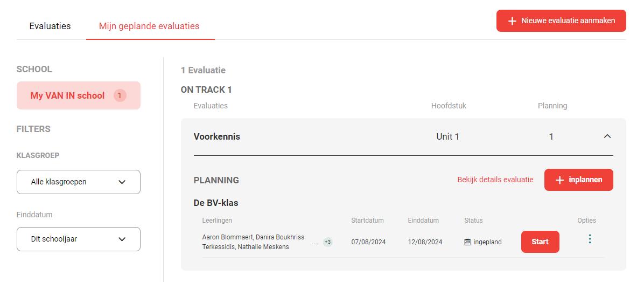Open the Dit schooljaar einddatum dropdown
644x282 pixels.
coord(79,239)
